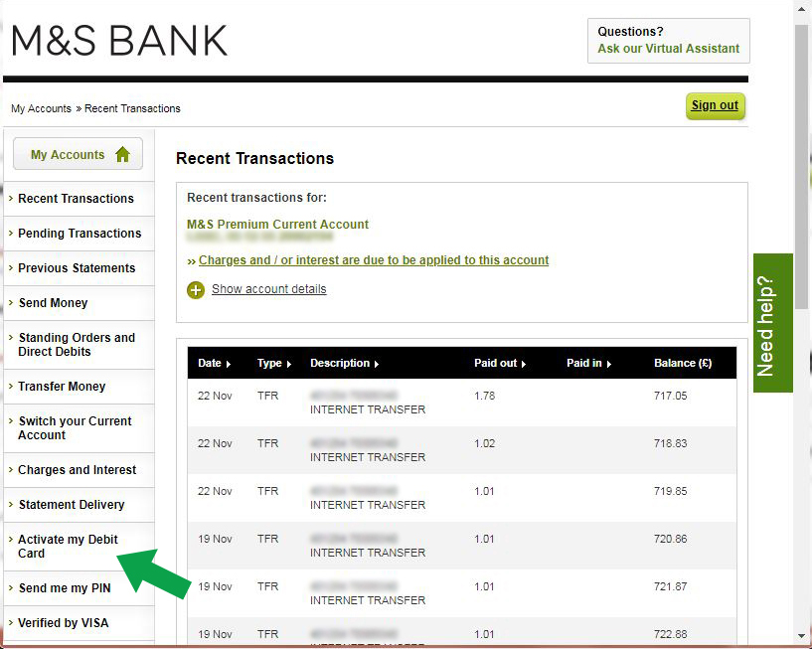Expand Show account details
Viewport: 812px width, 649px height.
coord(268,289)
